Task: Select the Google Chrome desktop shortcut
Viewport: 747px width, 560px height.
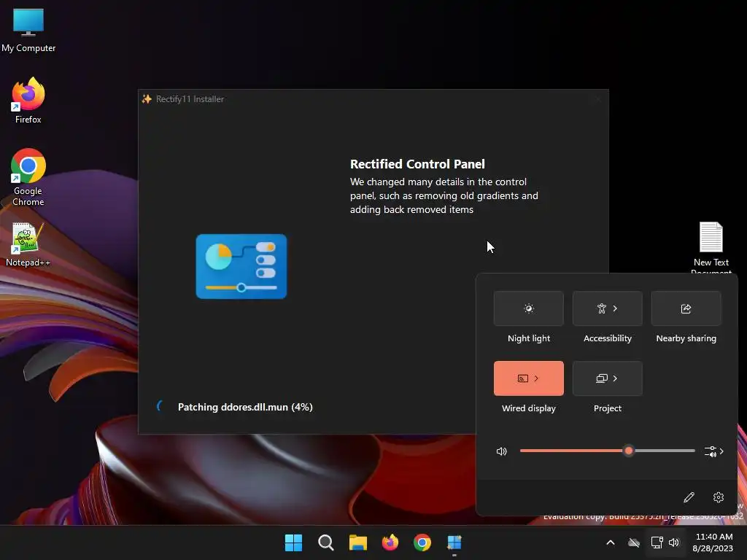Action: click(28, 177)
